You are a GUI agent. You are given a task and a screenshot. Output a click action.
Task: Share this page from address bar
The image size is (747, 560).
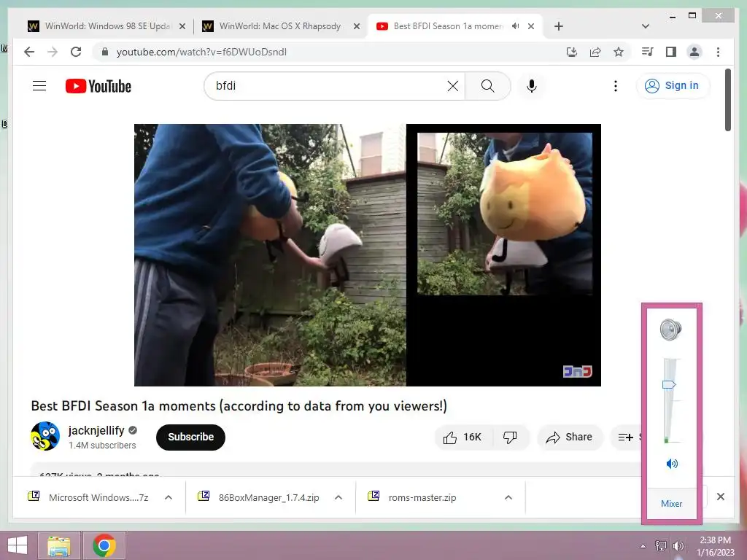tap(595, 52)
